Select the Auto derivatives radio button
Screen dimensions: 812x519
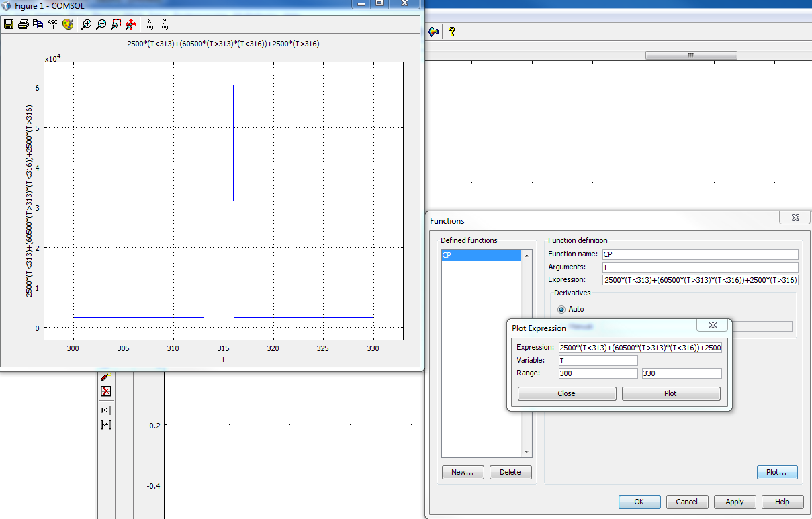coord(562,309)
